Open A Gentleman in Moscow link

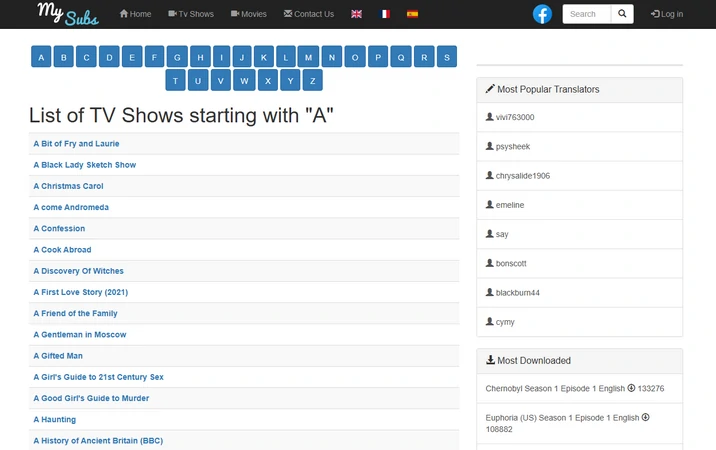point(80,335)
